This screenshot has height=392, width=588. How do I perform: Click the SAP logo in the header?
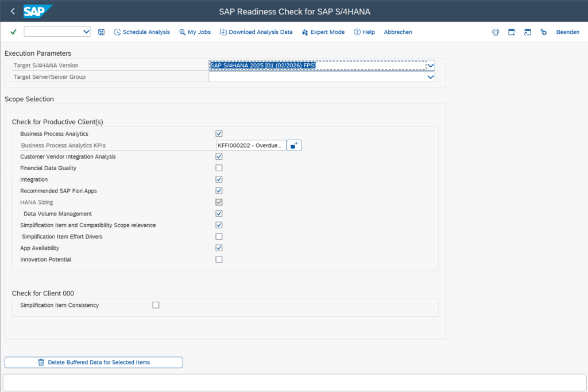point(37,11)
